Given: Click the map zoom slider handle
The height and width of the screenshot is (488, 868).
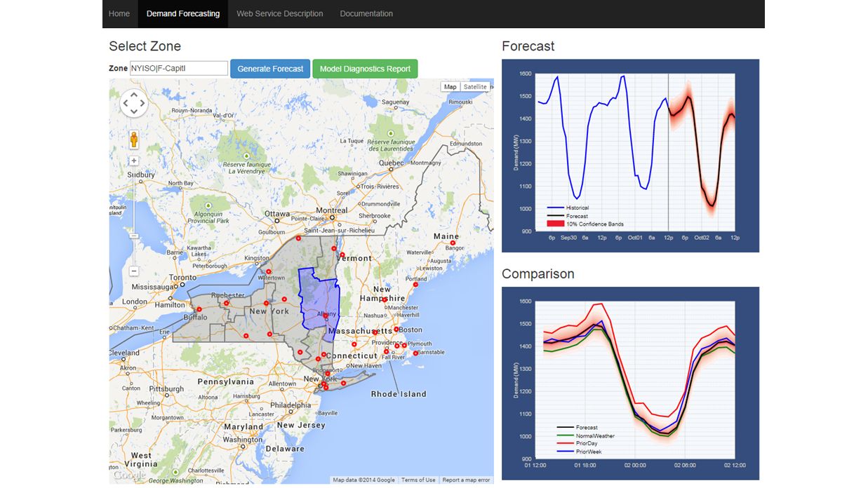Looking at the screenshot, I should pos(134,236).
